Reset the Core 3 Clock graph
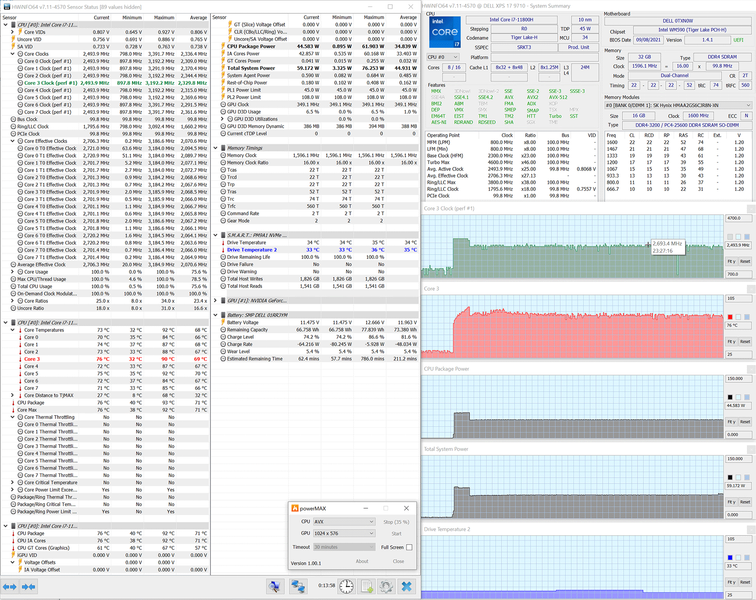Viewport: 756px width, 600px height. 745,261
